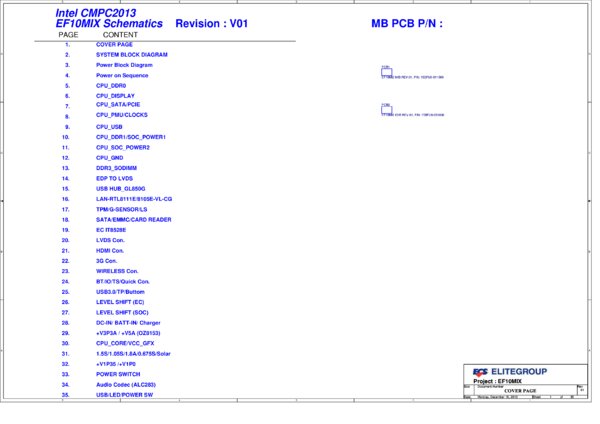
Task: Select the "DDR3_SODIMM" entry
Action: [x=116, y=168]
